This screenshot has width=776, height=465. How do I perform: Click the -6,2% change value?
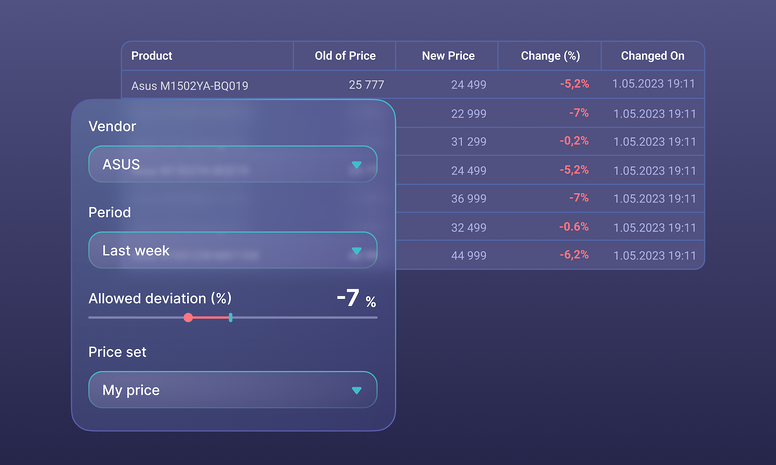[x=574, y=255]
